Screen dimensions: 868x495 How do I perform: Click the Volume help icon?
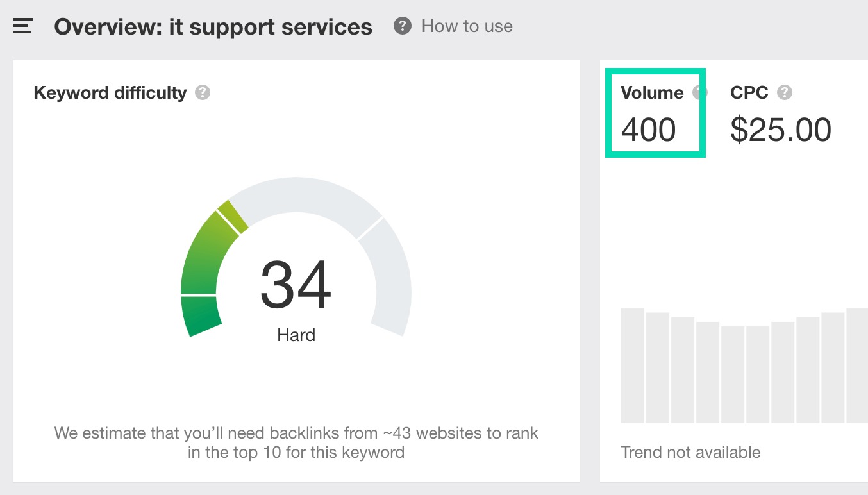point(699,93)
